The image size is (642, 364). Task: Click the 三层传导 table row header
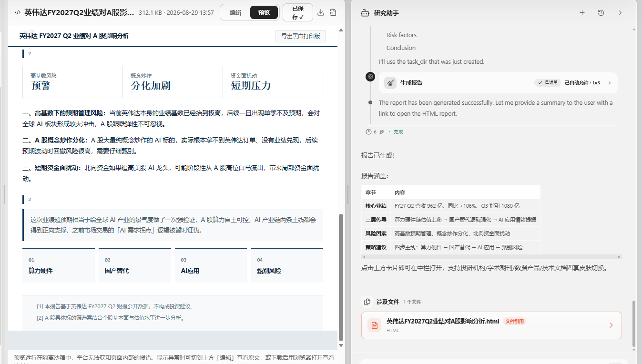click(x=376, y=220)
